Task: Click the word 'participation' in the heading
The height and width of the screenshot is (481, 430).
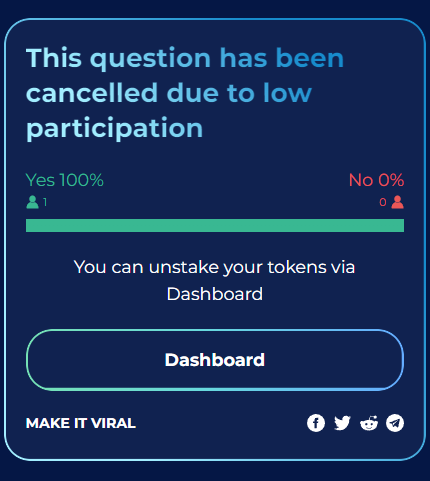Action: [x=115, y=129]
